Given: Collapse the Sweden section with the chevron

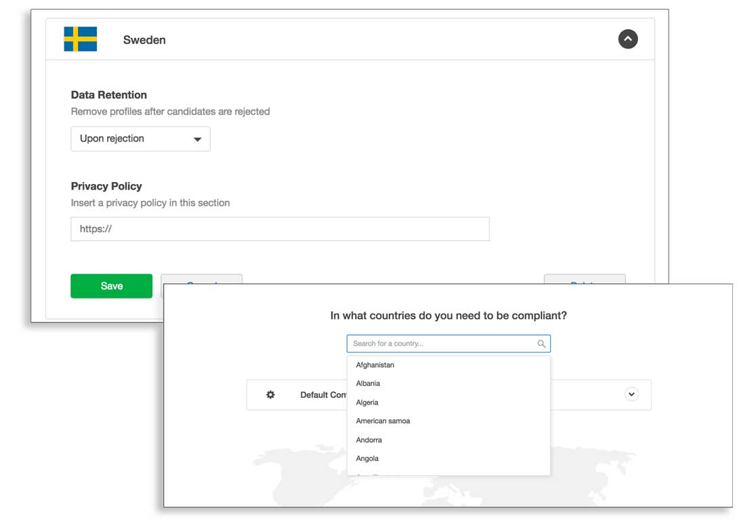Looking at the screenshot, I should [627, 39].
